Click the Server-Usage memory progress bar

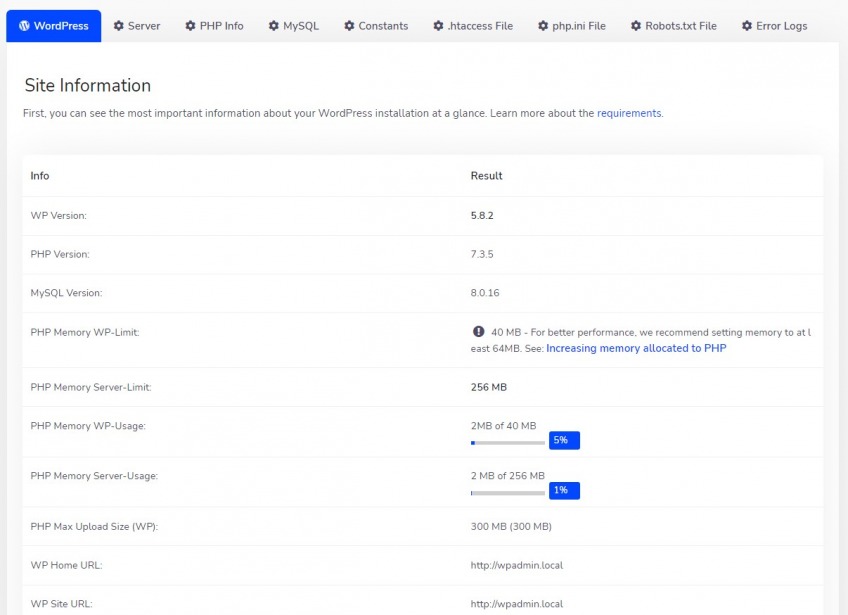pos(507,491)
